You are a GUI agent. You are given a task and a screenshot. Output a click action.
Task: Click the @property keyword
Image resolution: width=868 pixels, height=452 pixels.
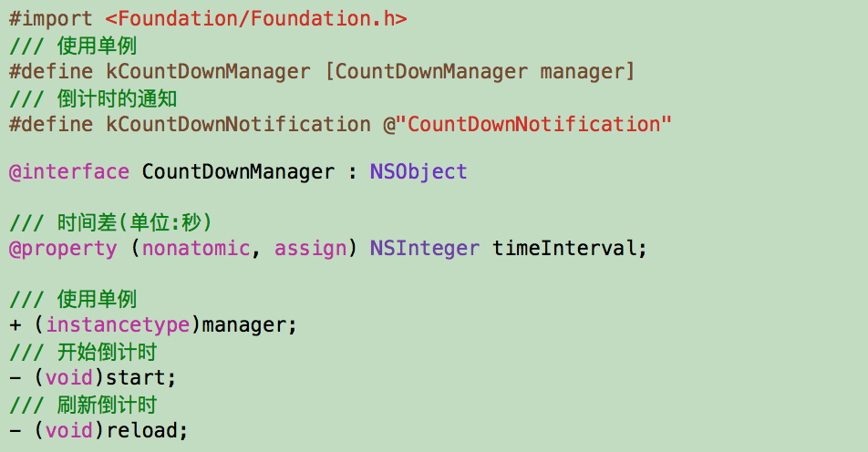[x=63, y=248]
